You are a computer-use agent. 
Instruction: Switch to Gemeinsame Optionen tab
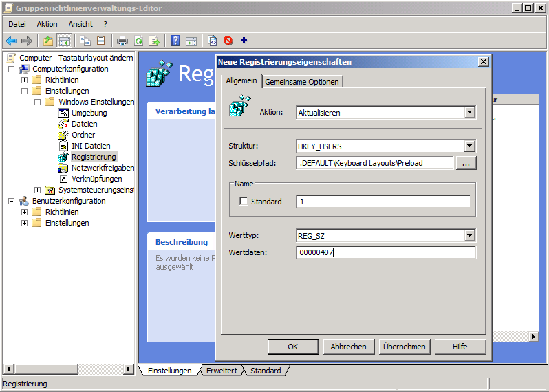[301, 82]
